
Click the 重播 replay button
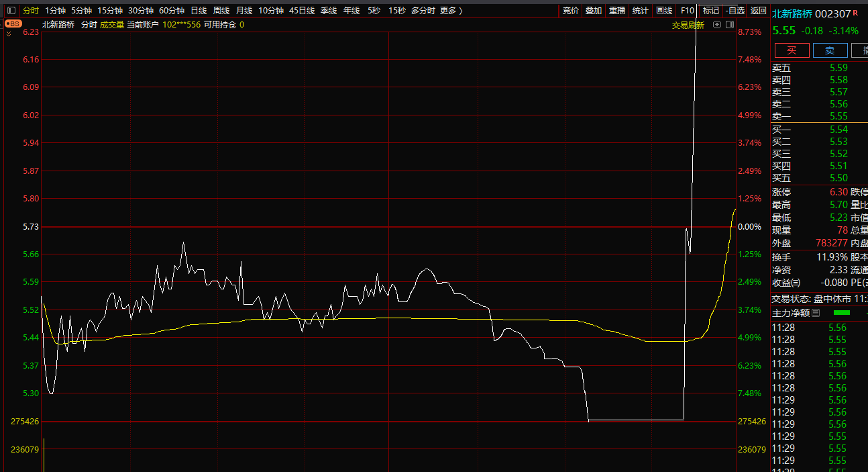click(617, 11)
